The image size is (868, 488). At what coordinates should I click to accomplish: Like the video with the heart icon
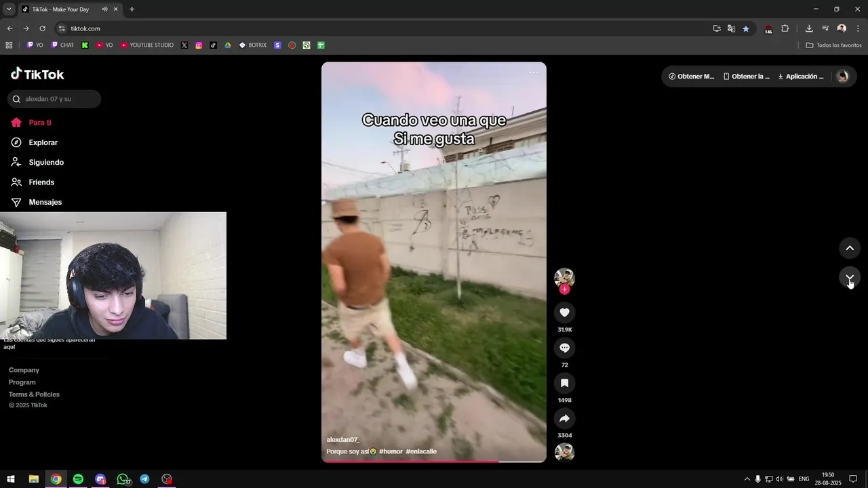(x=564, y=312)
